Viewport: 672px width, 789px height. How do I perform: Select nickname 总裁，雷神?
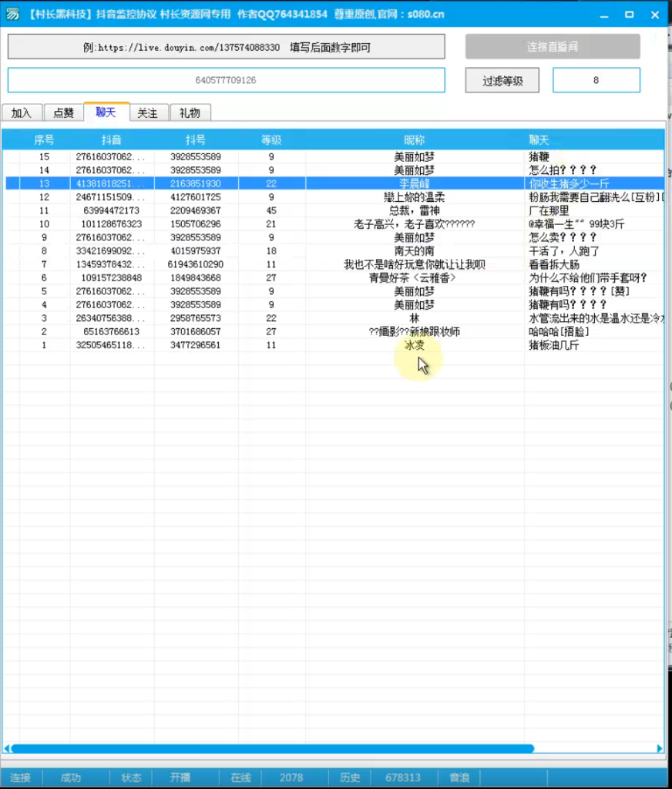[415, 210]
